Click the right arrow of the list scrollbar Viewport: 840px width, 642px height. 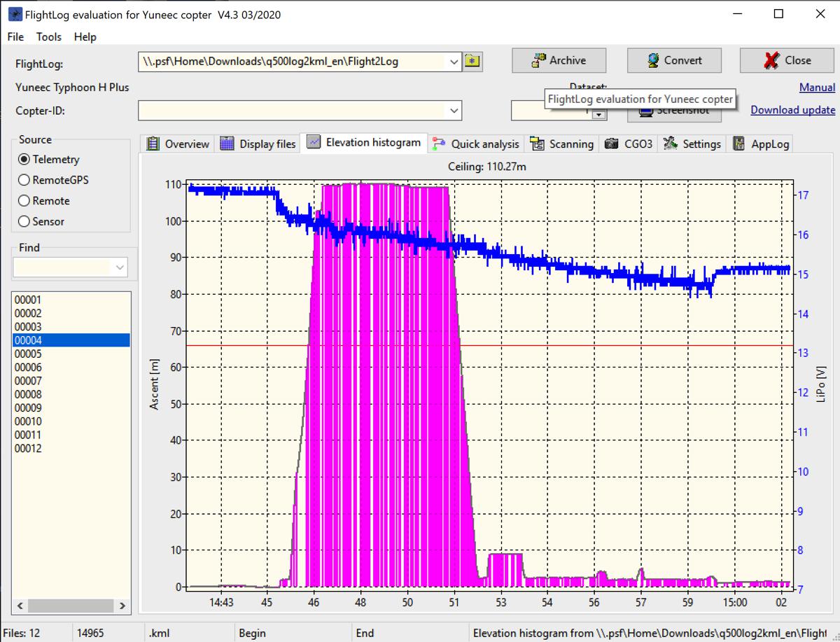point(122,606)
